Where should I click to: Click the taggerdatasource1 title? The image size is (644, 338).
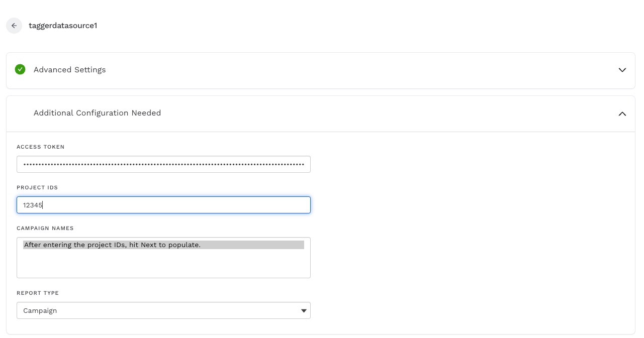click(x=63, y=26)
